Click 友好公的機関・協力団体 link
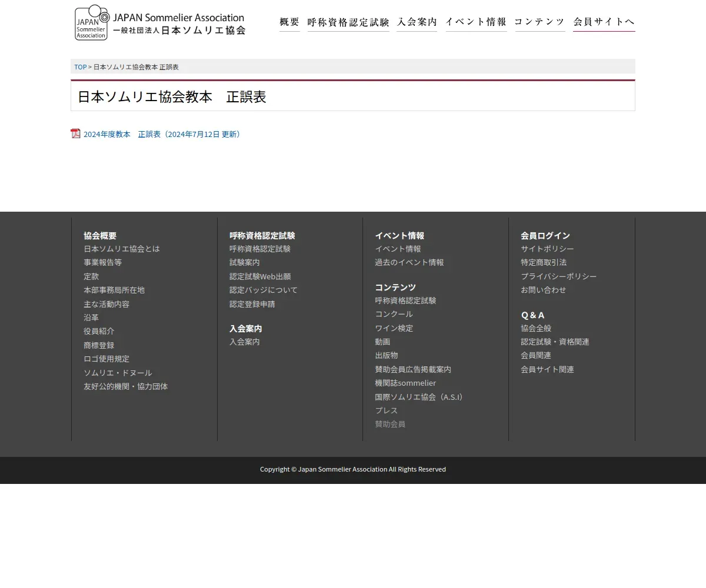706x588 pixels. pos(125,386)
